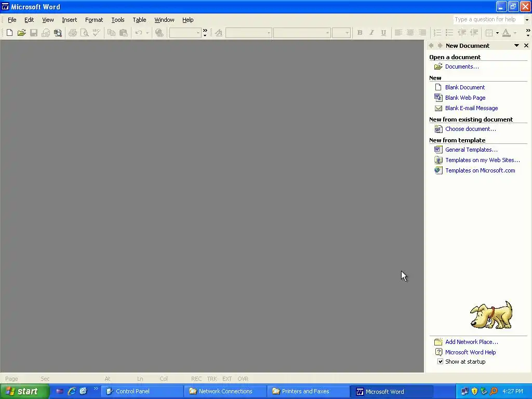Click the Undo arrow icon

[138, 33]
